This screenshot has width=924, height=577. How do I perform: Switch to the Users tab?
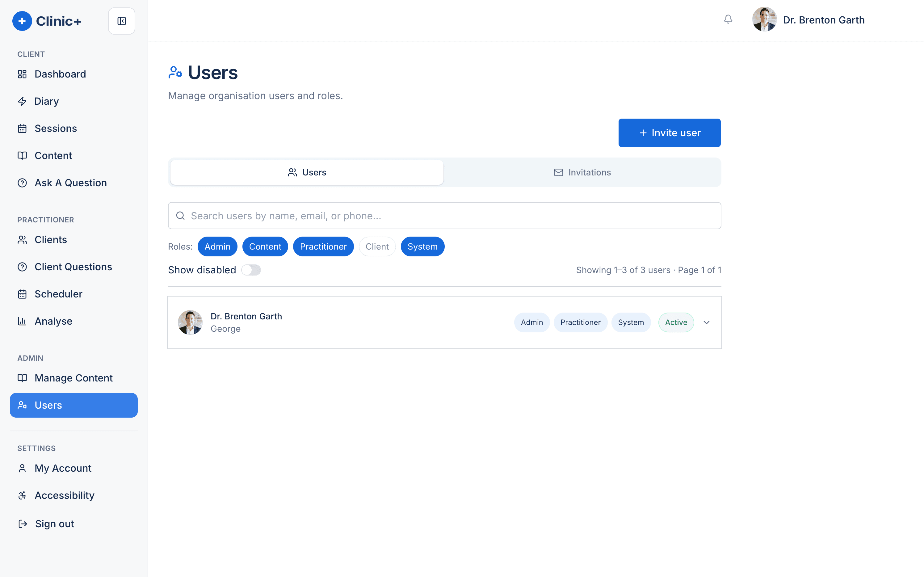point(307,172)
